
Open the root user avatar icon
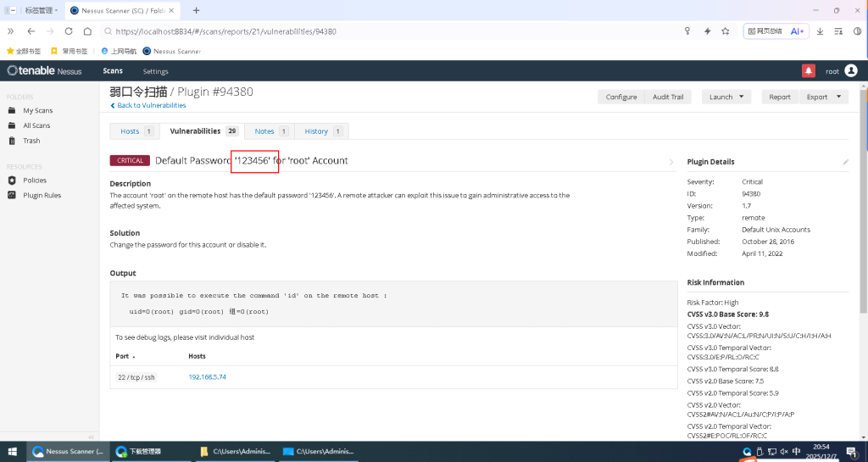(850, 71)
